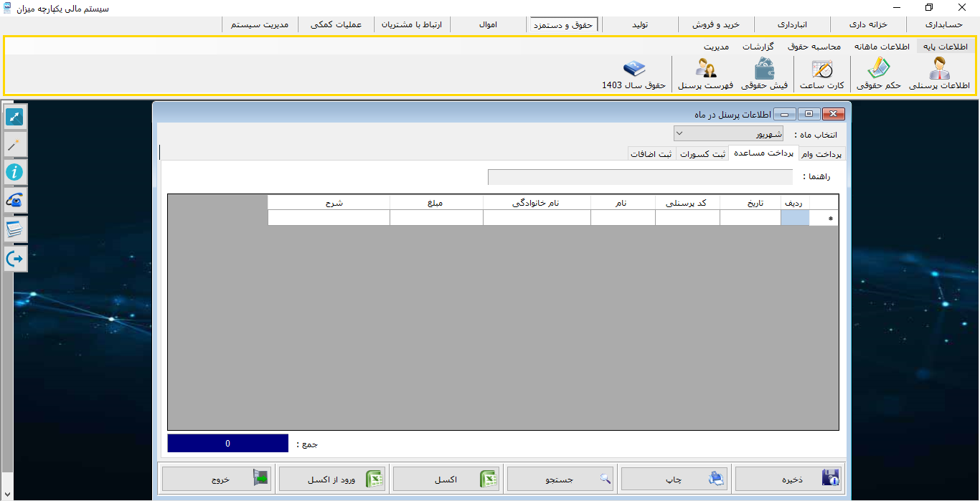Image resolution: width=980 pixels, height=501 pixels.
Task: Select اطلاعات ماهانه submenu
Action: [881, 47]
